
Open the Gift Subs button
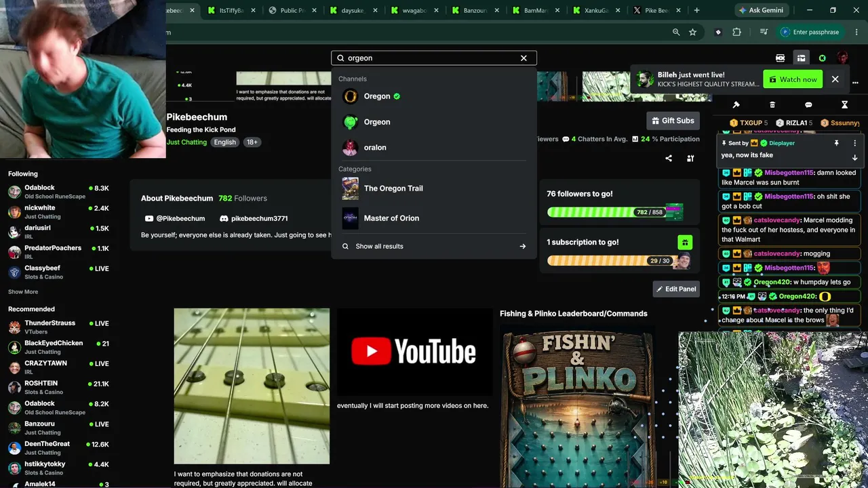coord(673,121)
